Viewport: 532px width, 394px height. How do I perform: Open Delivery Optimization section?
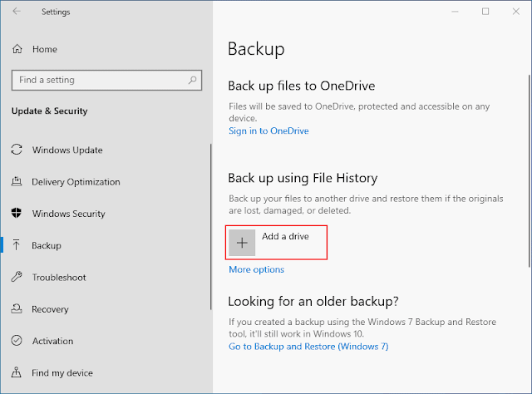(76, 182)
